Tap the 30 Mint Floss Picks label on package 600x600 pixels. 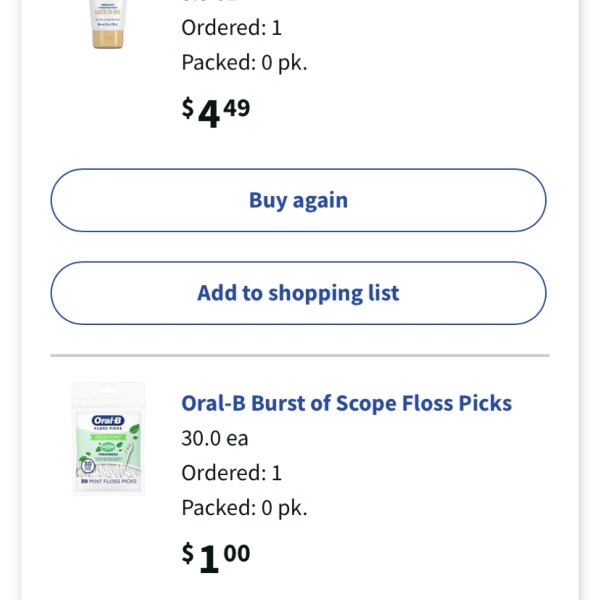[x=109, y=481]
